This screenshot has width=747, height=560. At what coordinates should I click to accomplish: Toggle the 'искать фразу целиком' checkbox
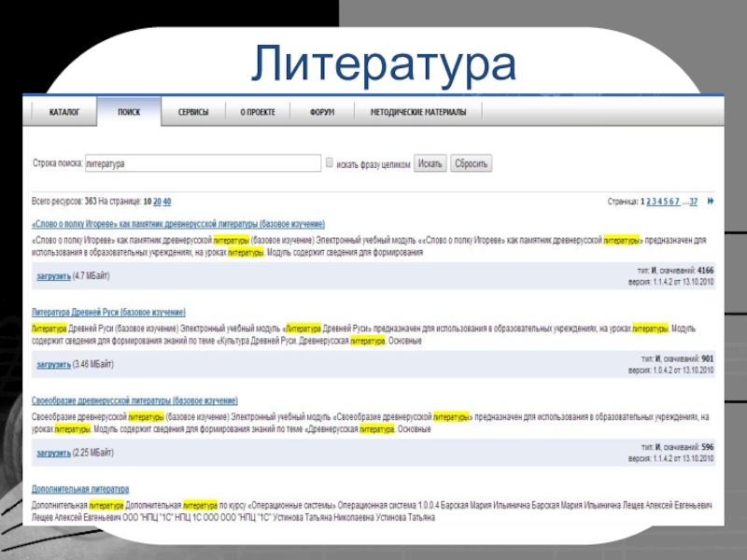click(329, 162)
